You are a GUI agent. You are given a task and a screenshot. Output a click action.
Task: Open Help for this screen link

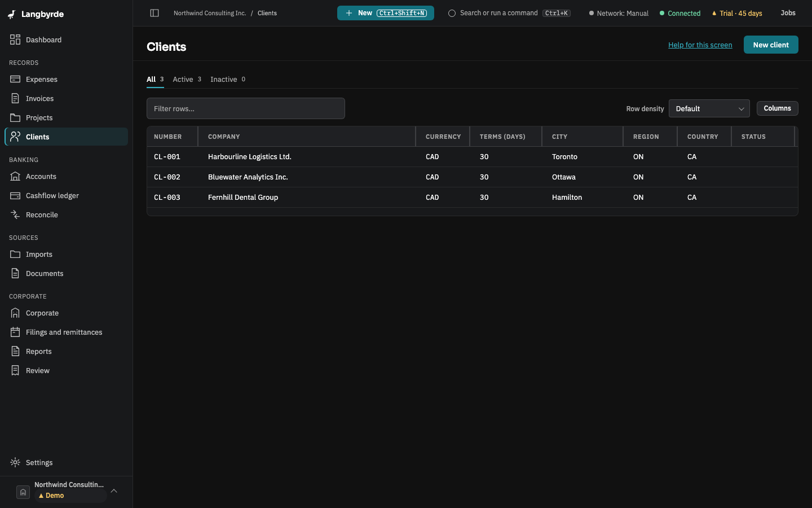click(700, 45)
